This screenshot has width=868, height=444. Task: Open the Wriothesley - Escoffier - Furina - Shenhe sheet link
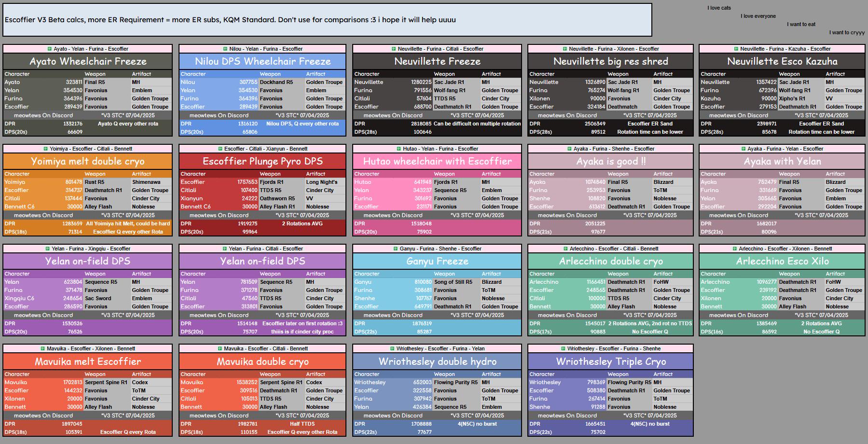click(x=614, y=348)
